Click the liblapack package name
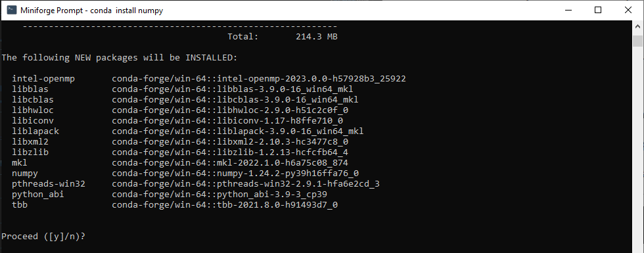 (35, 131)
